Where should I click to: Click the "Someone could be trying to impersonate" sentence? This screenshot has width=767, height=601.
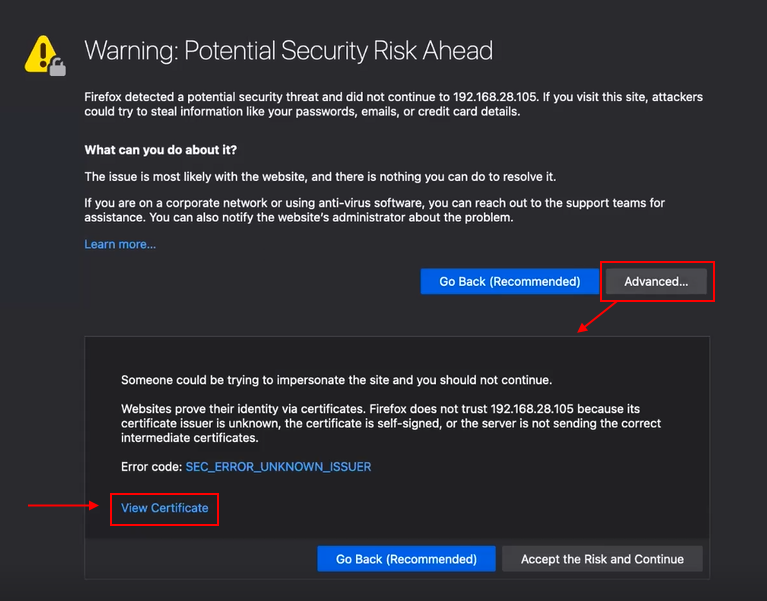coord(336,380)
